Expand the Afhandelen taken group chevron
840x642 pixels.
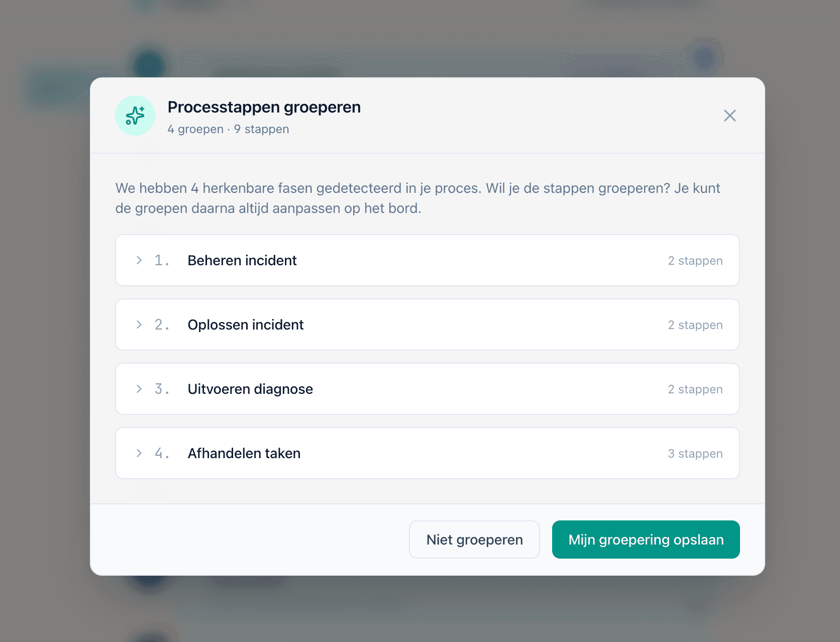139,453
